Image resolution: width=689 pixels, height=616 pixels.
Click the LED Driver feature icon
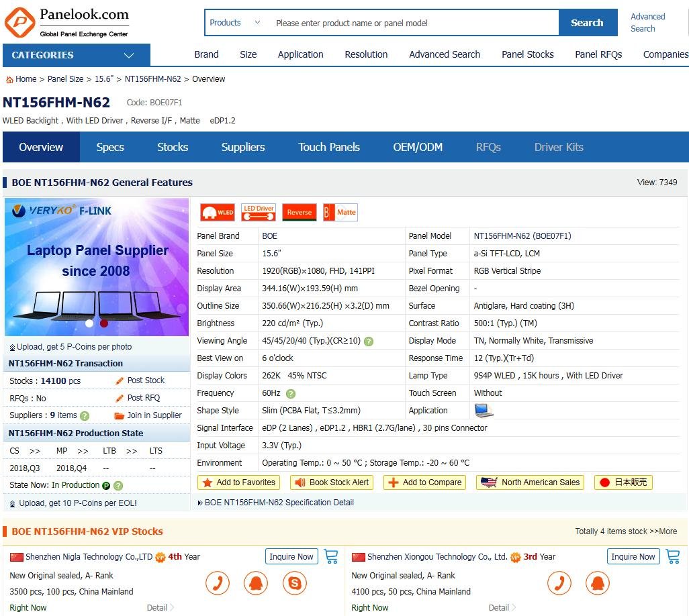tap(259, 213)
